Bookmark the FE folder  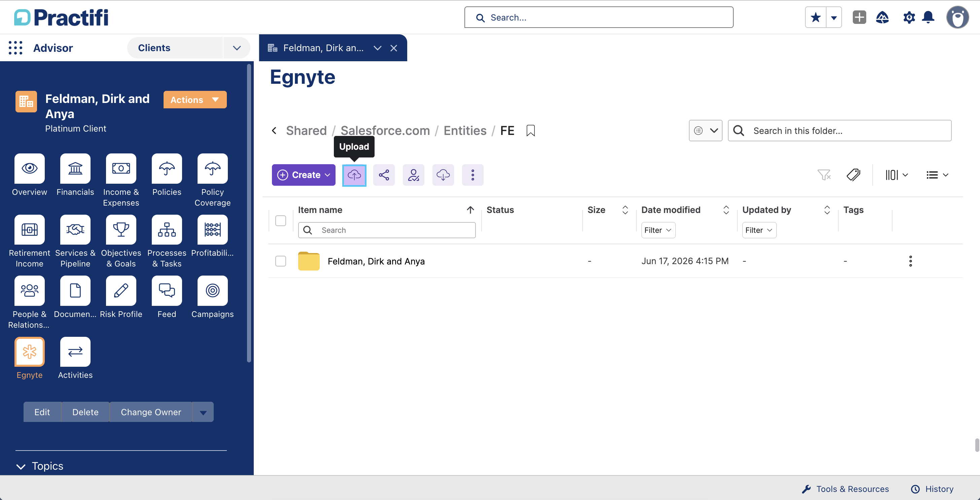coord(530,131)
